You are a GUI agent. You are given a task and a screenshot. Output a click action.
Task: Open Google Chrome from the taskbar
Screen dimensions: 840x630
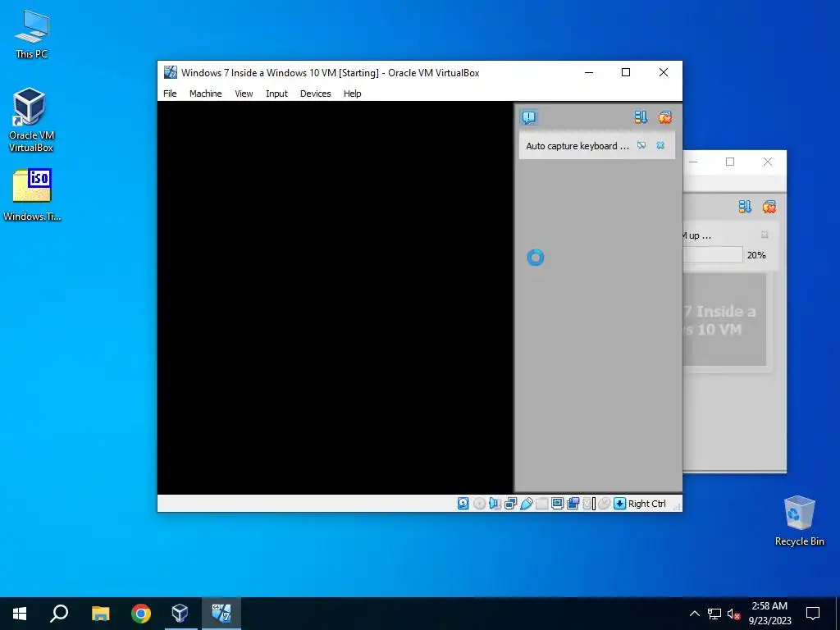[141, 614]
